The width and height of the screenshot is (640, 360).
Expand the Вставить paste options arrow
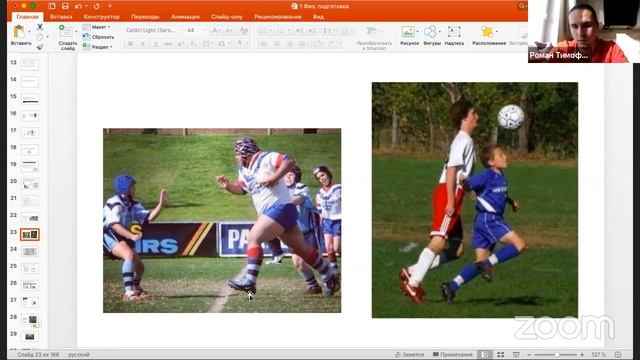[29, 32]
